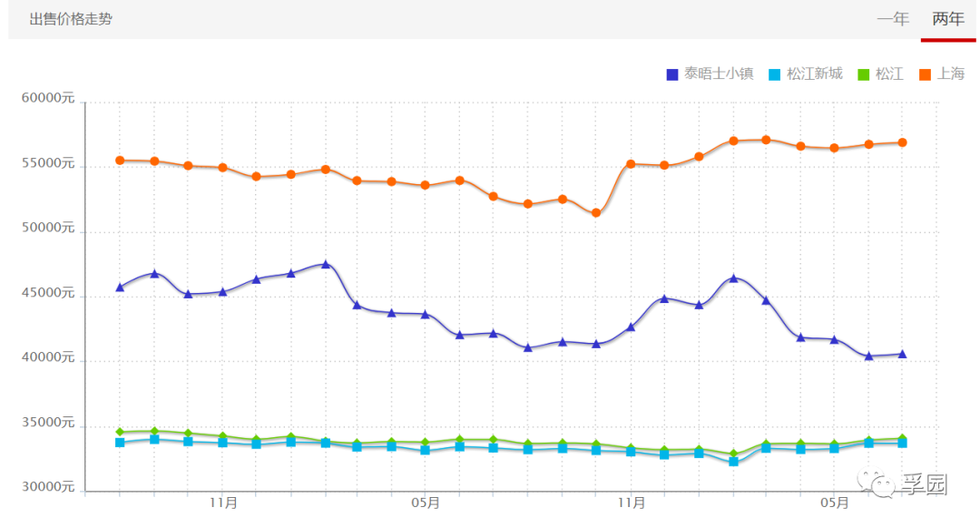This screenshot has height=527, width=980.
Task: Click the highest blue triangle data point
Action: 325,264
